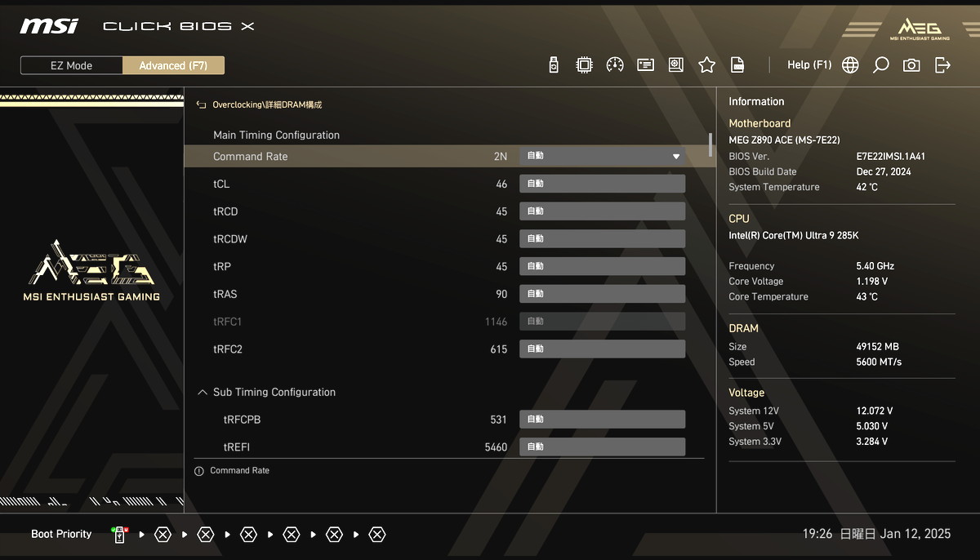Click CPU frequency 5.40 GHz value
The height and width of the screenshot is (560, 980).
click(875, 266)
